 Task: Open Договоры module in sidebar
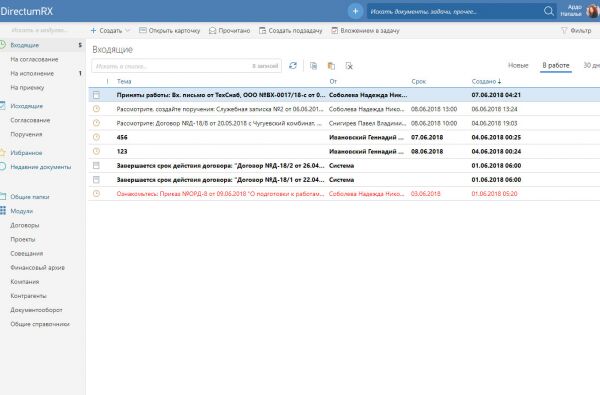(x=24, y=225)
